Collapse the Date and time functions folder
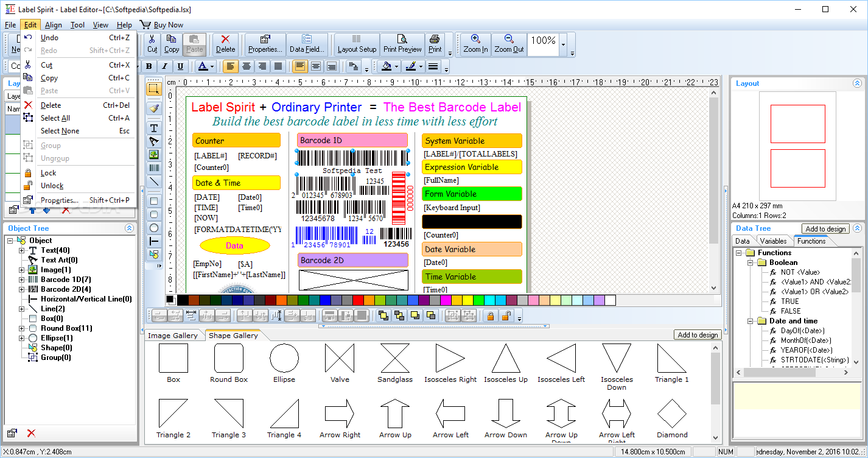Image resolution: width=868 pixels, height=458 pixels. [750, 321]
